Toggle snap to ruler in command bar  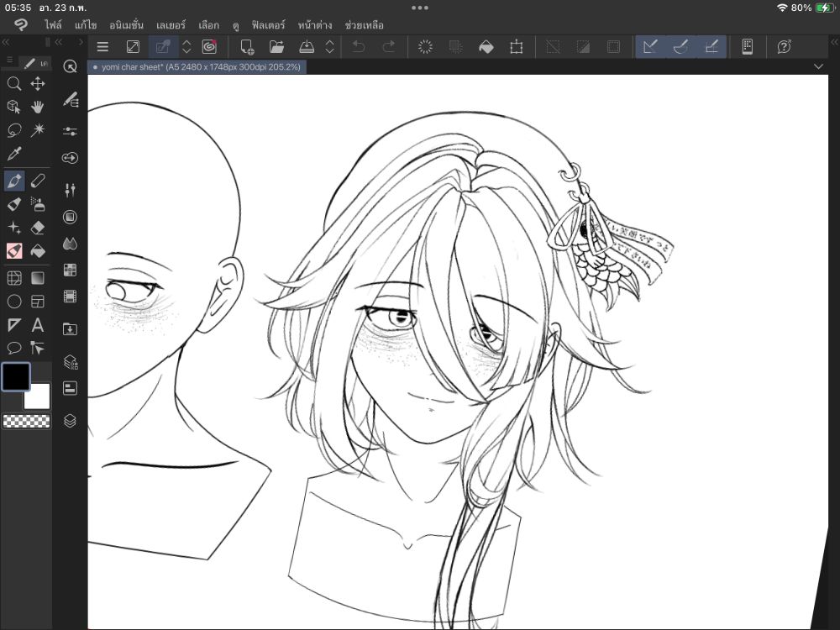point(649,47)
